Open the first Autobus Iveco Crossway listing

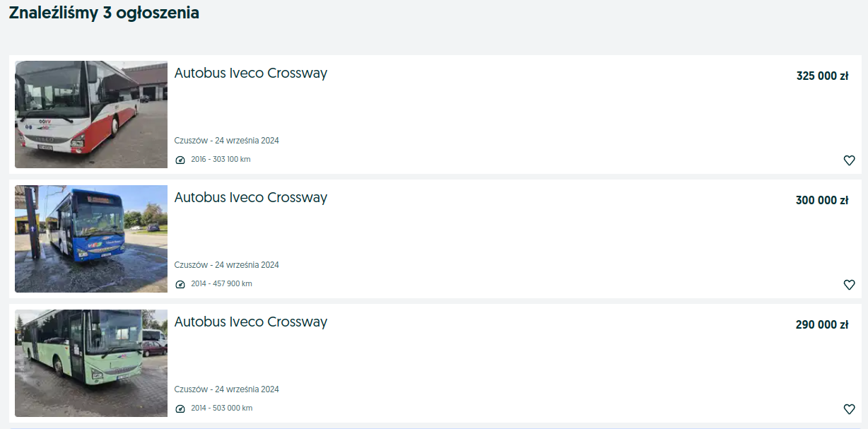pos(251,73)
